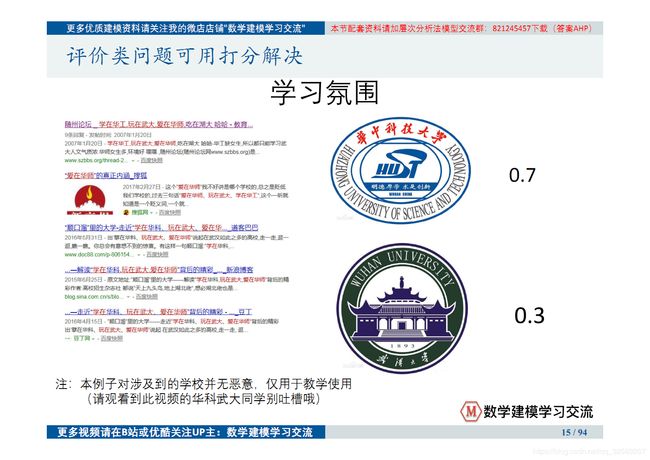Click 百度快照 next to www.doc88.com URL
The height and width of the screenshot is (460, 650).
click(157, 254)
